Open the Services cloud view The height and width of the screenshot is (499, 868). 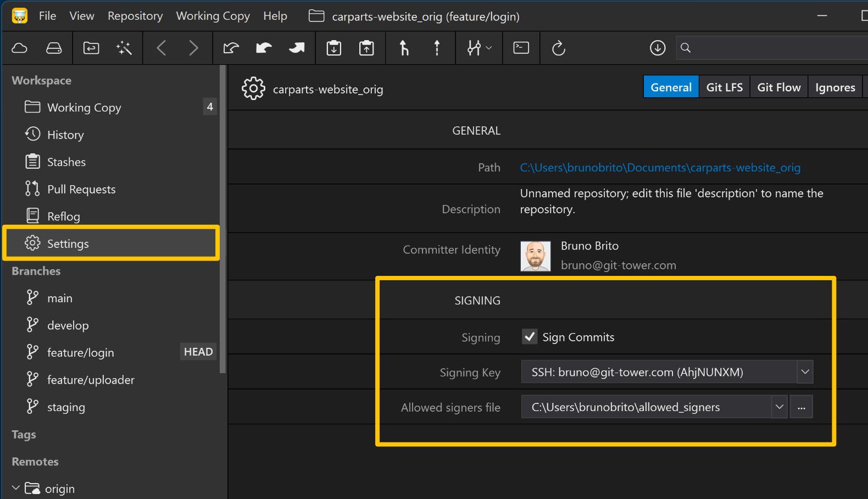click(x=20, y=48)
